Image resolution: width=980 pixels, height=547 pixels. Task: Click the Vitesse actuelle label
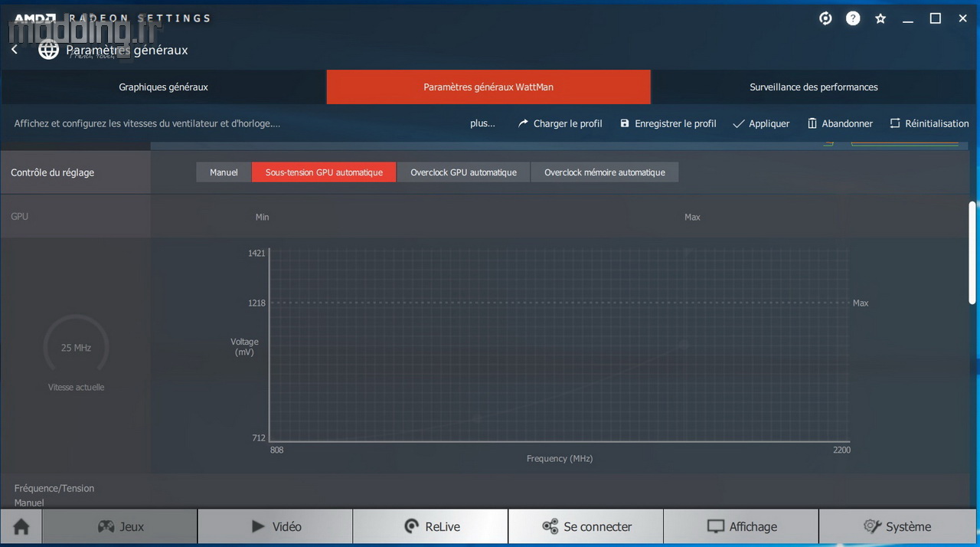76,388
